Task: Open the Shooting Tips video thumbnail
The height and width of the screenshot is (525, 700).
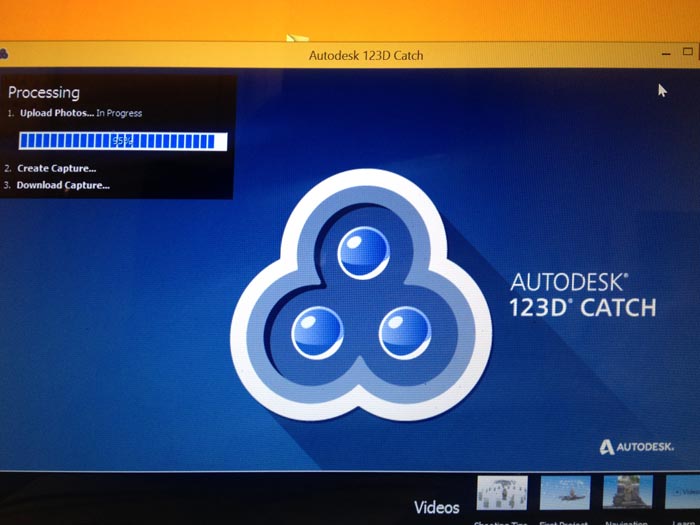Action: [x=502, y=492]
